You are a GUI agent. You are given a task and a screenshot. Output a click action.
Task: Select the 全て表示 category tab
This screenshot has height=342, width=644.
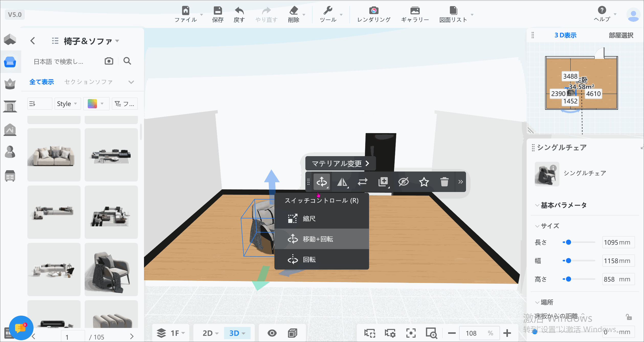point(42,82)
